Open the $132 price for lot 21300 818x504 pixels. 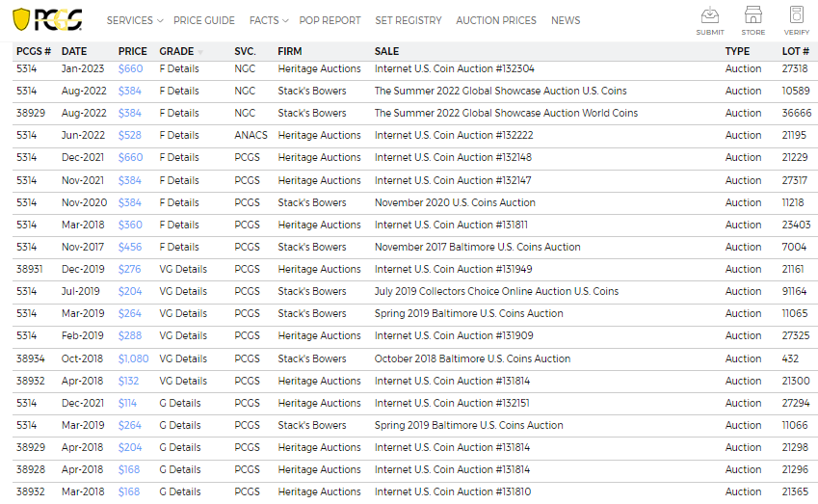coord(128,381)
